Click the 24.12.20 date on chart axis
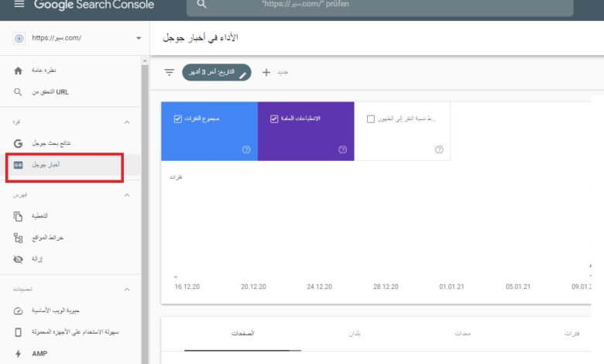This screenshot has height=364, width=604. [x=319, y=287]
